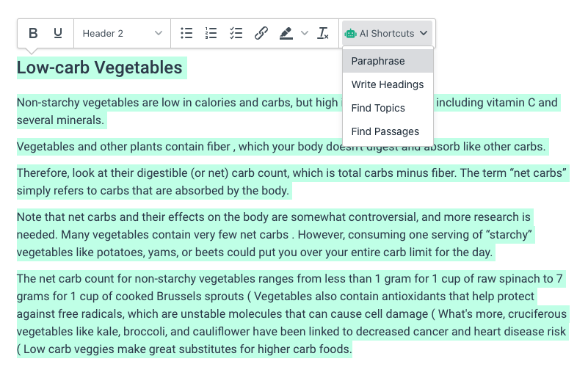Apply the highlighter color tool
This screenshot has height=378, width=588.
click(x=286, y=33)
